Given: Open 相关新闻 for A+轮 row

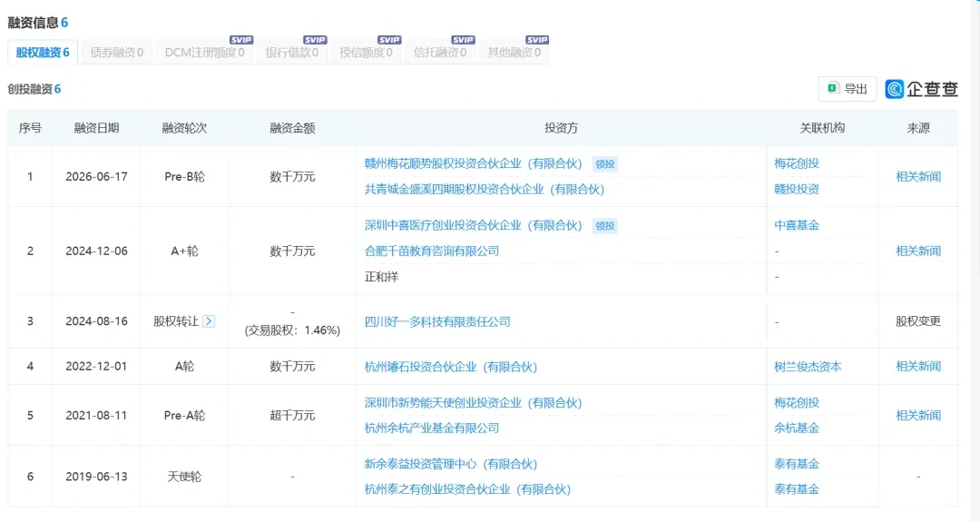Looking at the screenshot, I should (918, 251).
